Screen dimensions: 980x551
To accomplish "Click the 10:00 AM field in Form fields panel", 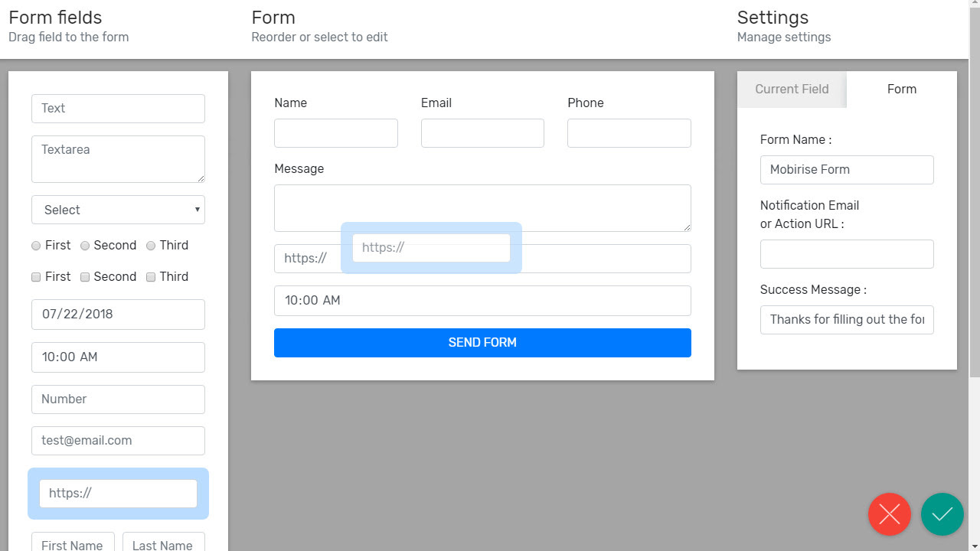I will click(118, 357).
